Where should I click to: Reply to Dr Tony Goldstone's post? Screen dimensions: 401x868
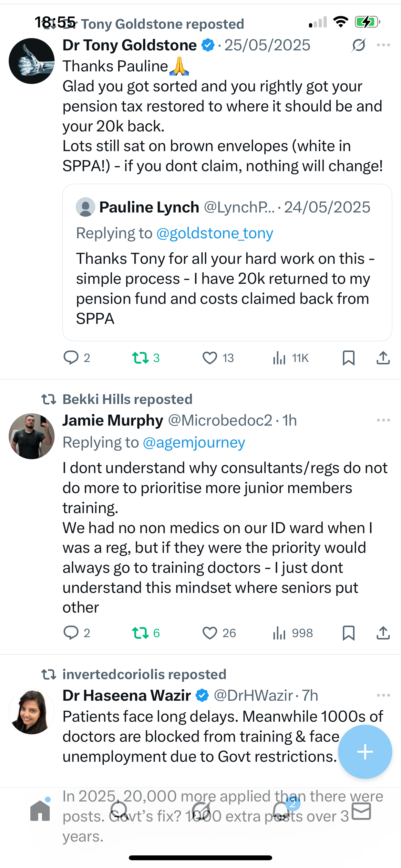(71, 358)
